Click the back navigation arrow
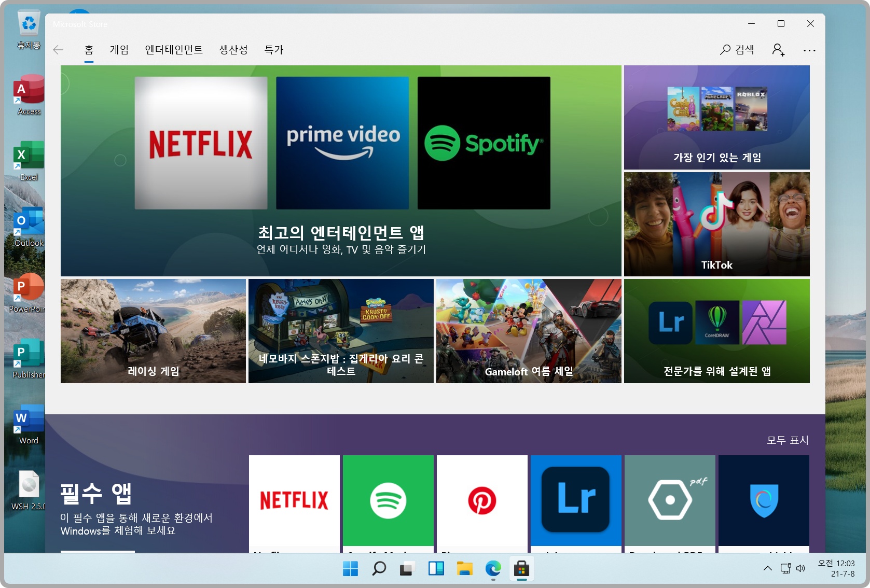This screenshot has height=588, width=870. (x=59, y=49)
